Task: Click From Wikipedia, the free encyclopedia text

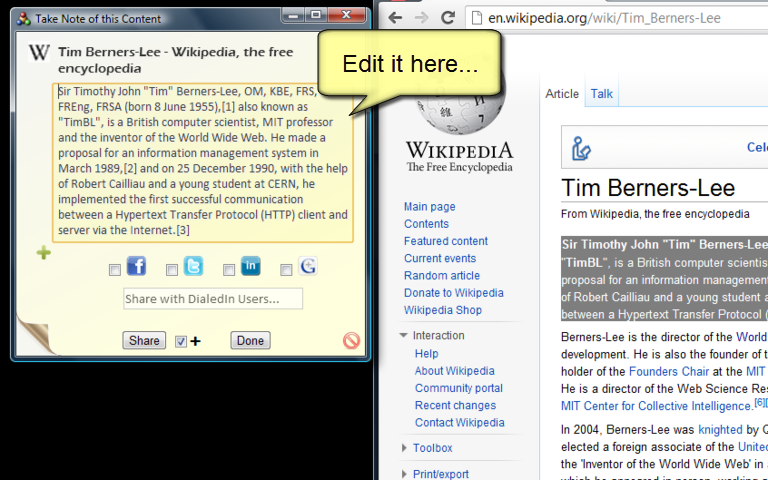Action: pyautogui.click(x=655, y=214)
